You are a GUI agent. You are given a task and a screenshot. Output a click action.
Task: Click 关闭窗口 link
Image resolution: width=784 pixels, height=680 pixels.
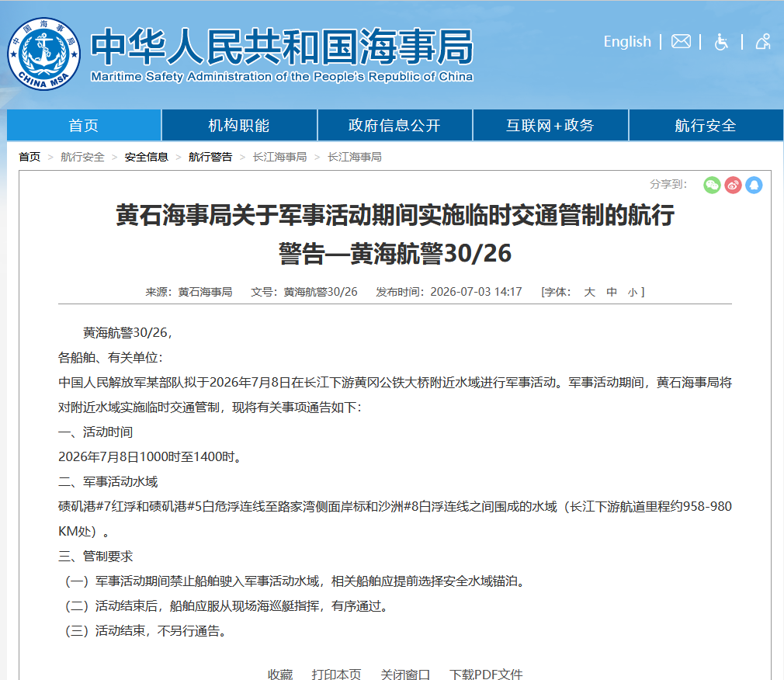(405, 674)
